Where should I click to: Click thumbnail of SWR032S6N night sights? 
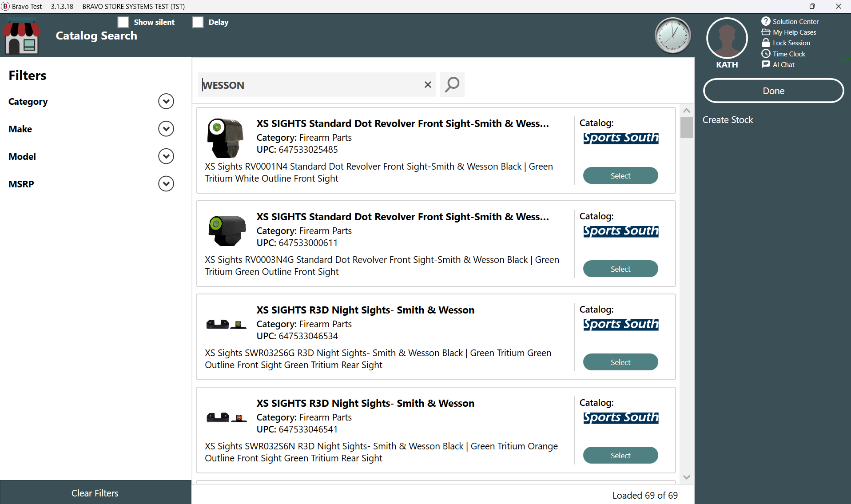tap(226, 417)
